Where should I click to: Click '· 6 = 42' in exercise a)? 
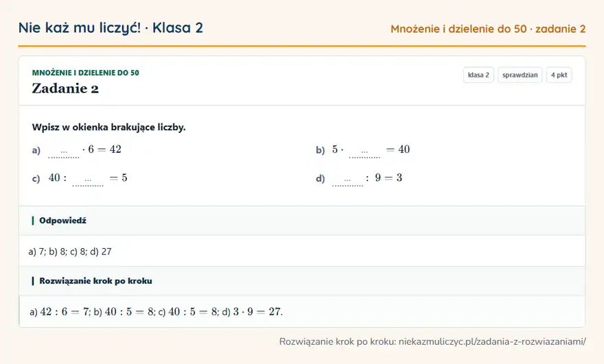tap(102, 149)
